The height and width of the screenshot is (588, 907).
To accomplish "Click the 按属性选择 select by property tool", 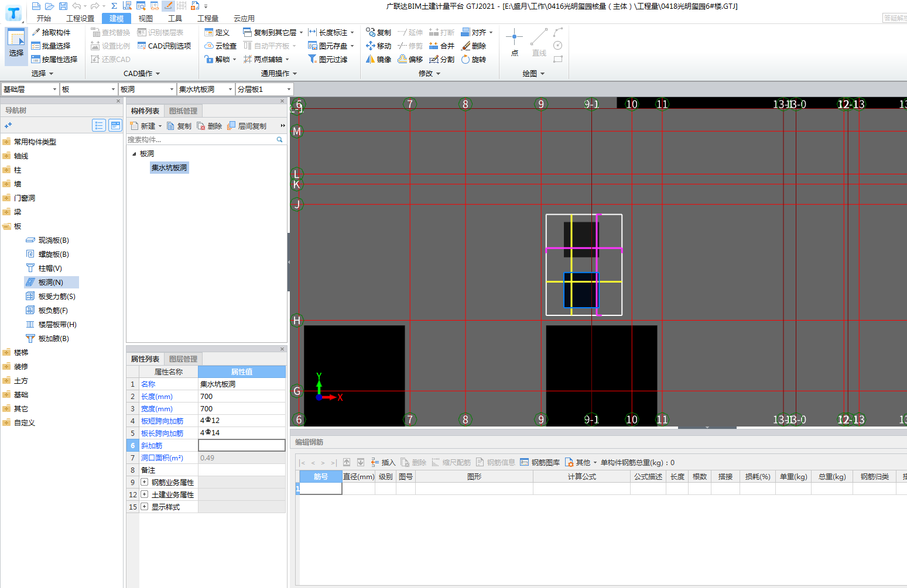I will pos(54,59).
